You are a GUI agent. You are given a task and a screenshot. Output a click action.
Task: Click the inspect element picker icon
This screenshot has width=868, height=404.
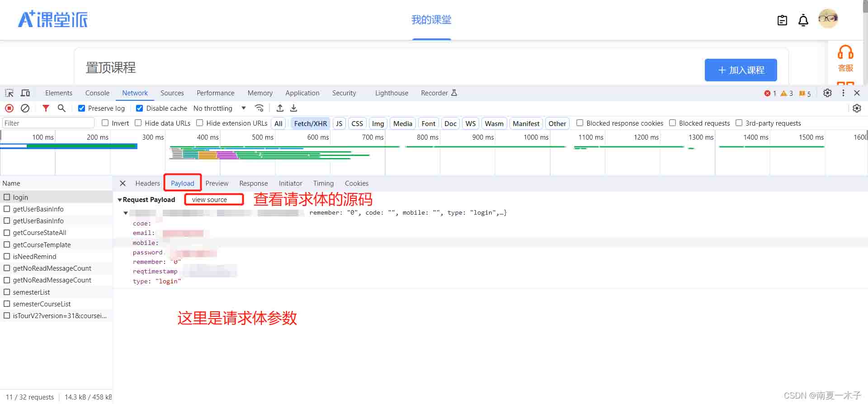click(9, 93)
